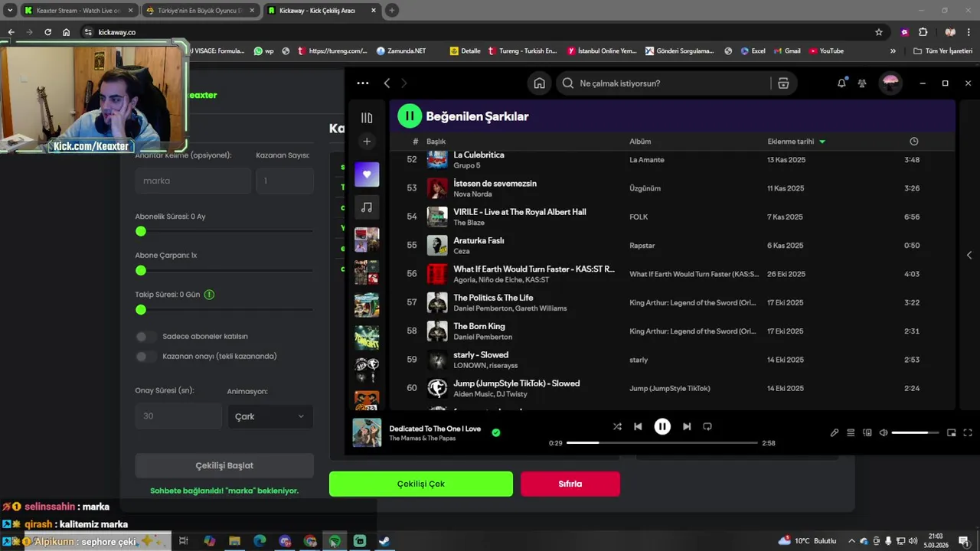Screen dimensions: 980x551
Task: Open the play queue icon
Action: point(851,432)
